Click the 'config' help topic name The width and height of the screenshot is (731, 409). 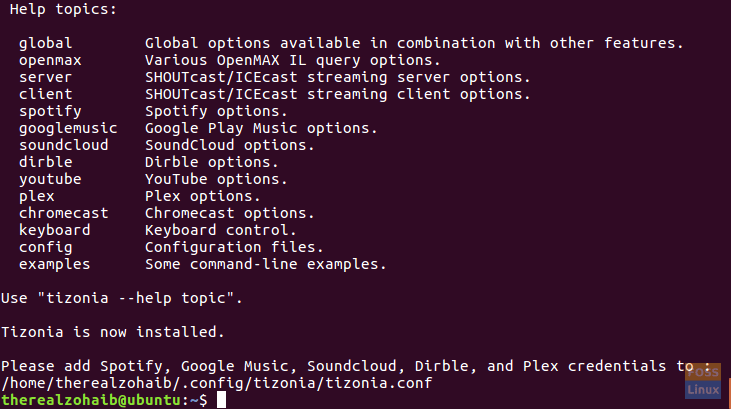coord(46,248)
